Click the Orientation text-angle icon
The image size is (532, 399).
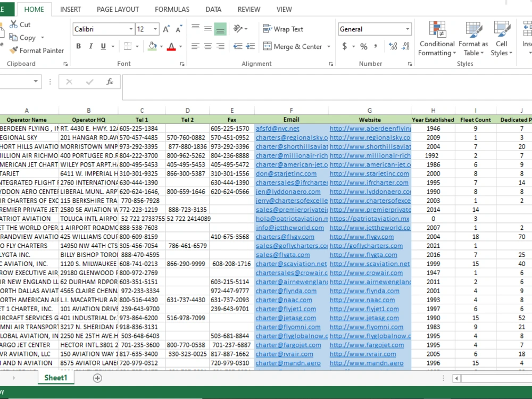pyautogui.click(x=238, y=29)
